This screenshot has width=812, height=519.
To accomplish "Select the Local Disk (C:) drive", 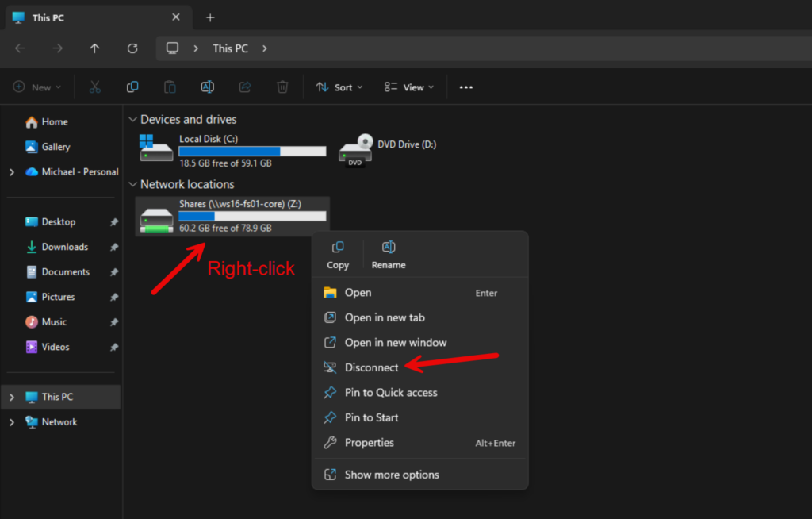I will [230, 150].
